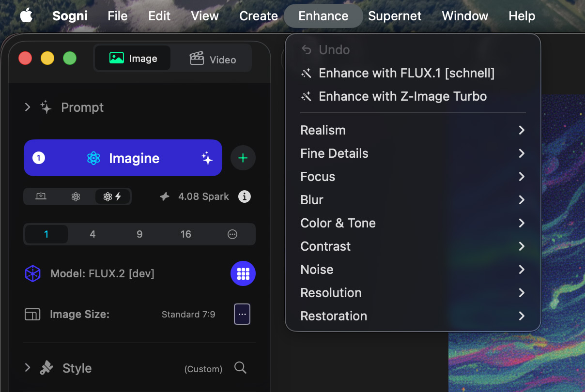Viewport: 585px width, 392px height.
Task: Click the Spark info icon
Action: [245, 196]
